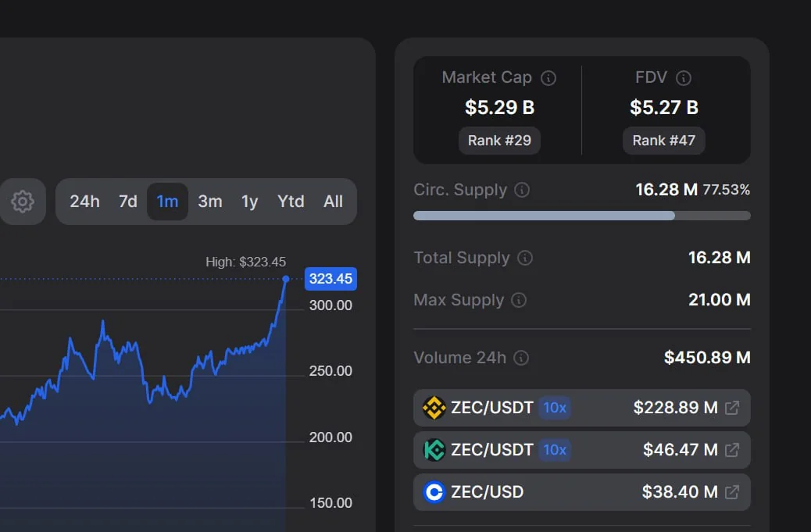Show 1y price history
This screenshot has width=811, height=532.
point(249,202)
